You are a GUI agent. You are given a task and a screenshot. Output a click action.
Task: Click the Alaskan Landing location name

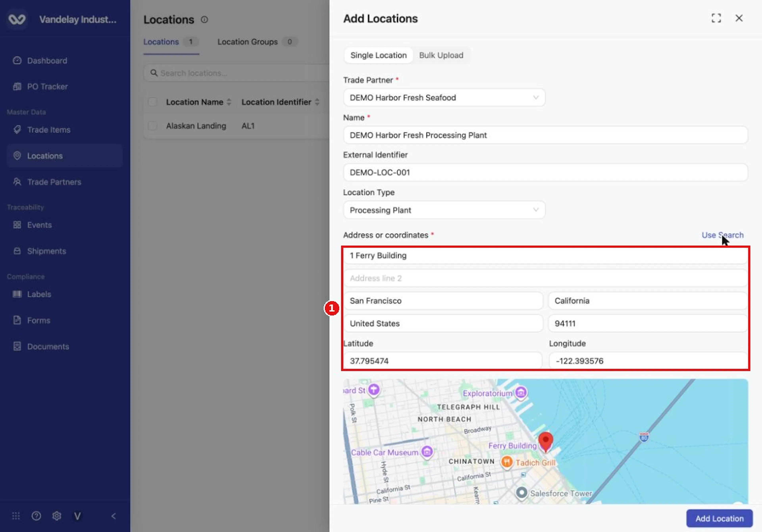196,126
